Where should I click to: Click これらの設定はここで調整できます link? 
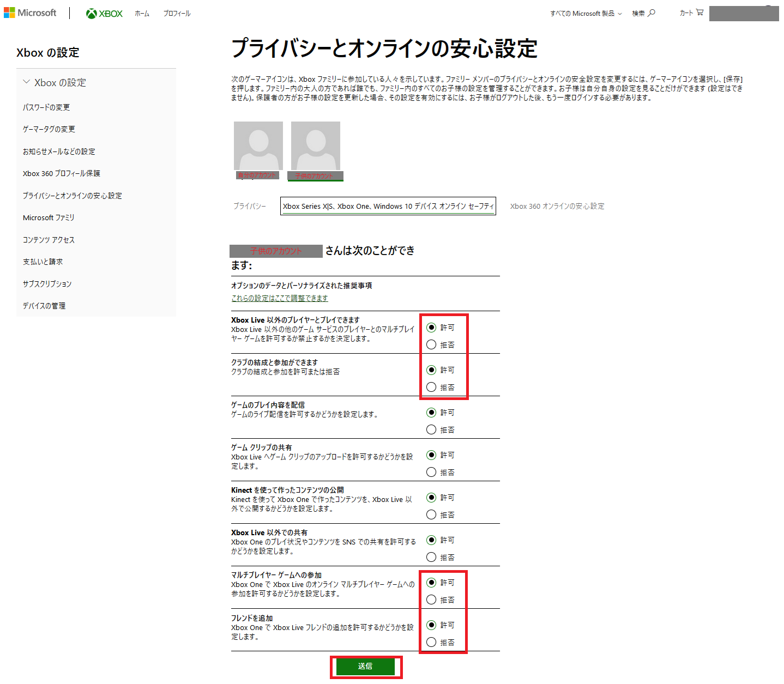click(x=280, y=298)
